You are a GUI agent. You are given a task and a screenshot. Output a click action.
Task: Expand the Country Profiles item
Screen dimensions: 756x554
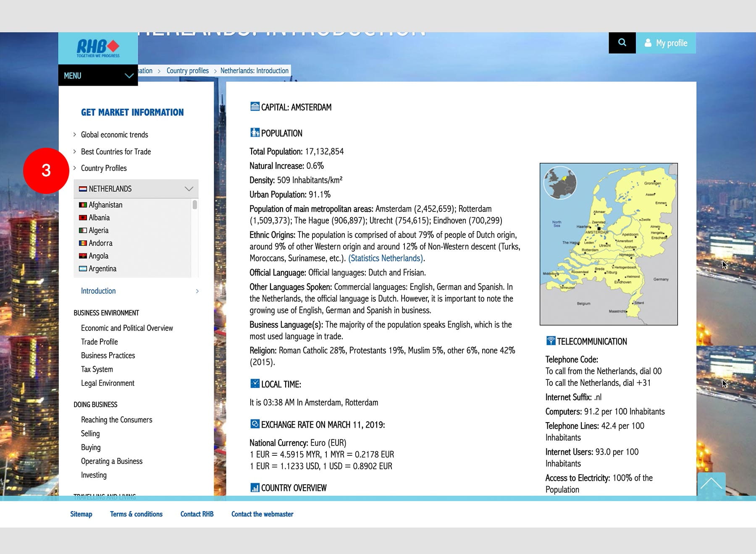[104, 168]
